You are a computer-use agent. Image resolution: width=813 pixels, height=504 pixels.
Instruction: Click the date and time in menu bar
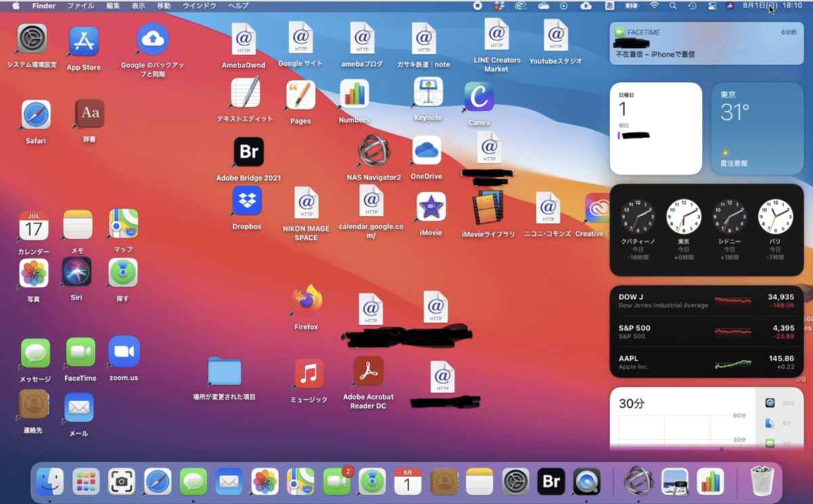point(772,5)
